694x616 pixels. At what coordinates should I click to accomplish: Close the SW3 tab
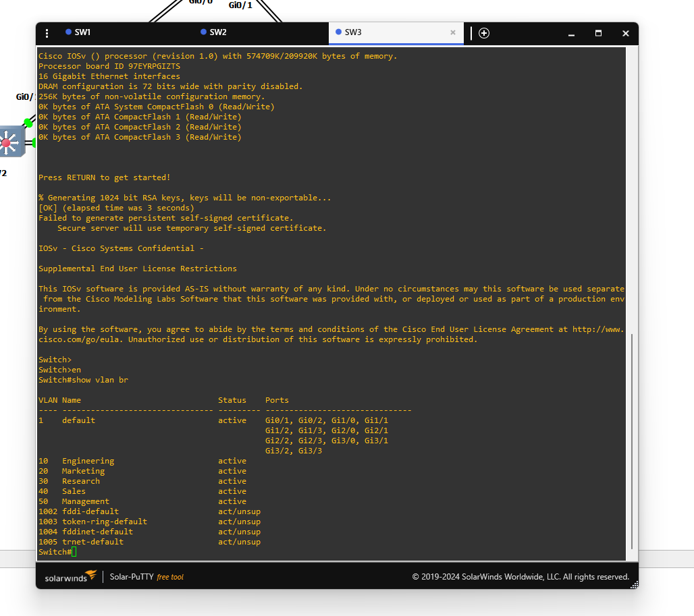coord(453,32)
